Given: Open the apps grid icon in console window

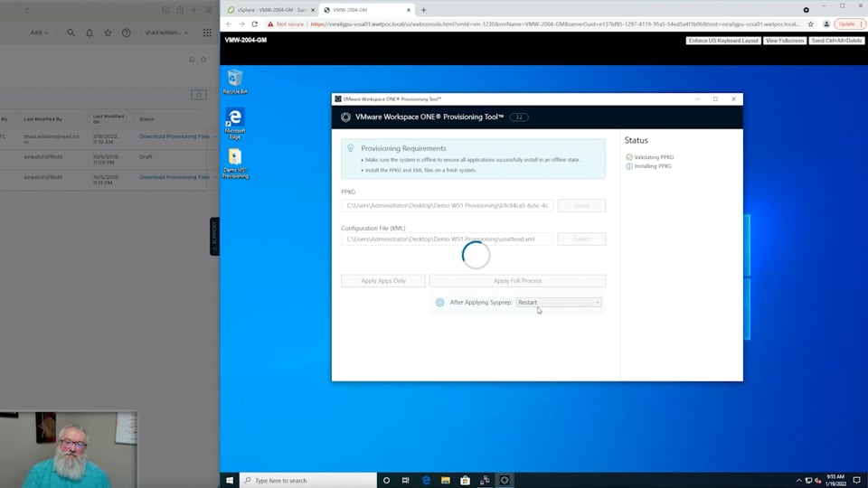Looking at the screenshot, I should click(207, 33).
